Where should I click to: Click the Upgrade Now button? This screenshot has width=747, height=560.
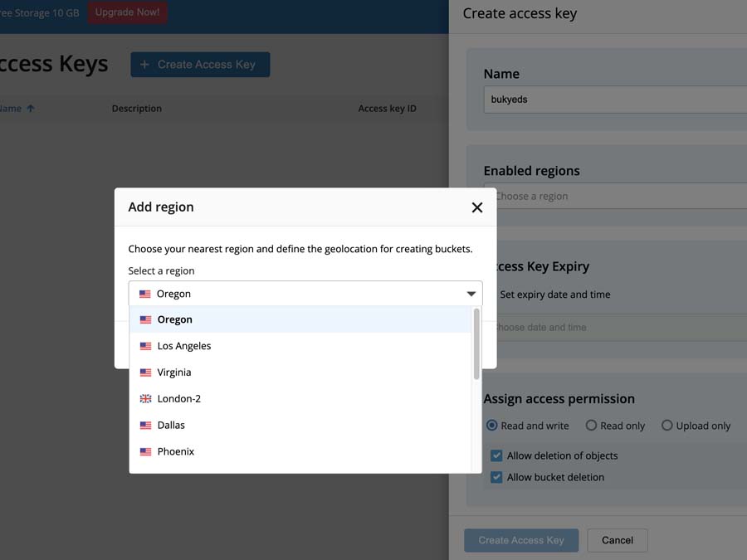coord(128,12)
